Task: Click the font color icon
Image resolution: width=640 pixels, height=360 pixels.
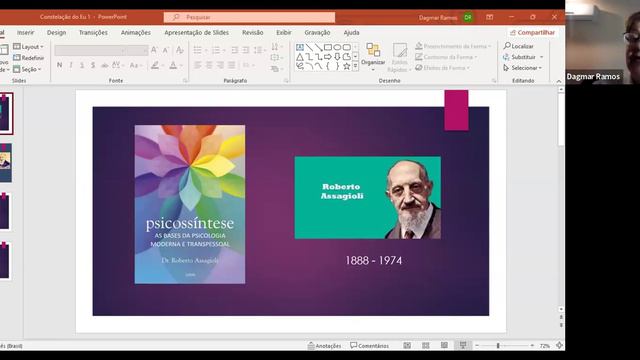Action: click(x=173, y=65)
